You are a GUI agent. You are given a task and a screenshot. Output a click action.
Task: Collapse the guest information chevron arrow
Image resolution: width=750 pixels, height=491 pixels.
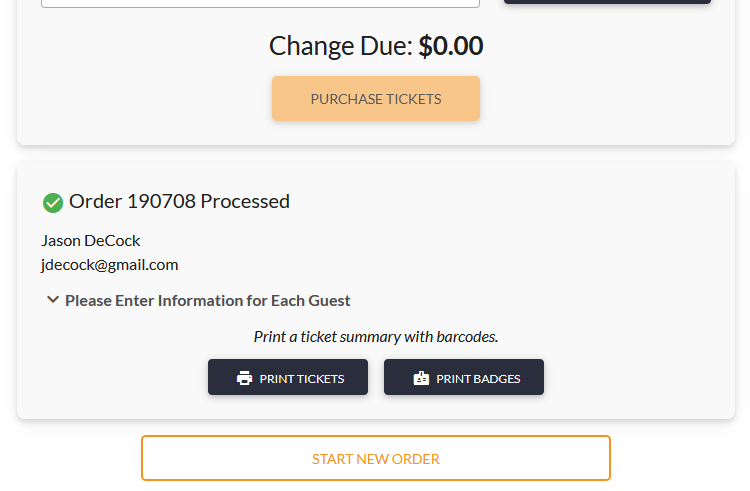click(53, 300)
